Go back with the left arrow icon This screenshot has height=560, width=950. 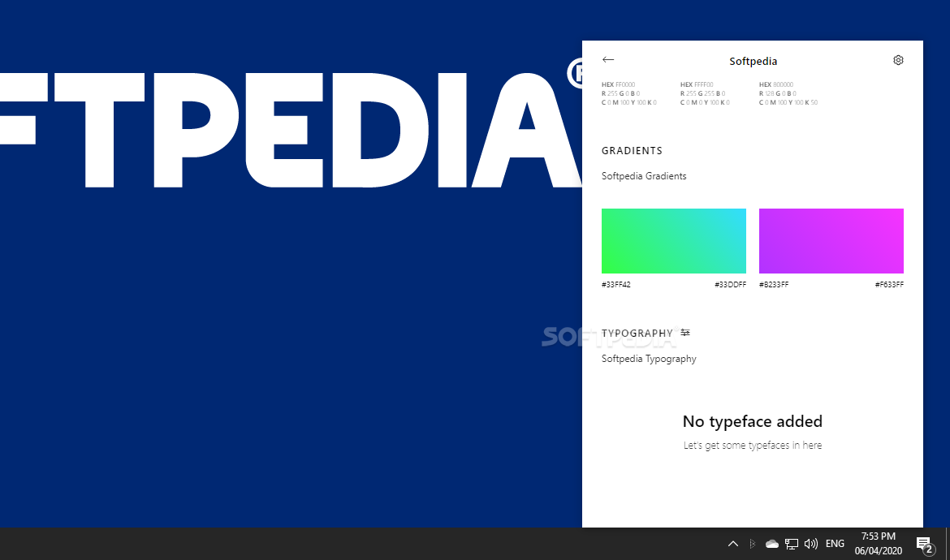pyautogui.click(x=608, y=59)
